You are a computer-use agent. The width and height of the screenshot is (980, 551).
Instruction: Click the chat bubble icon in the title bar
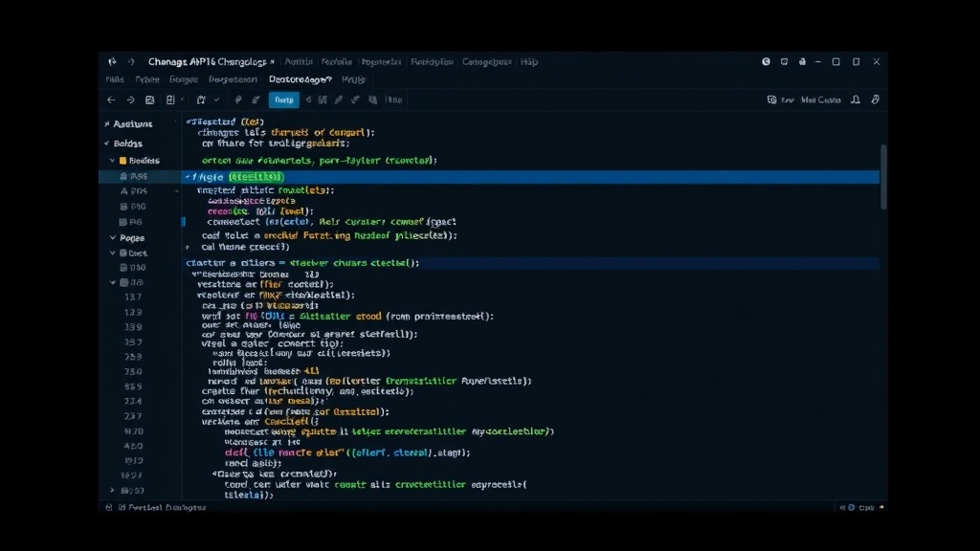784,62
